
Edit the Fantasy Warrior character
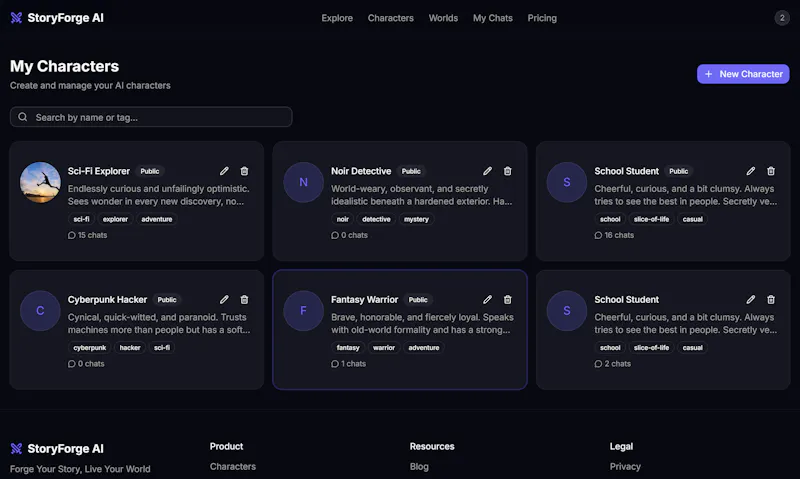[487, 299]
